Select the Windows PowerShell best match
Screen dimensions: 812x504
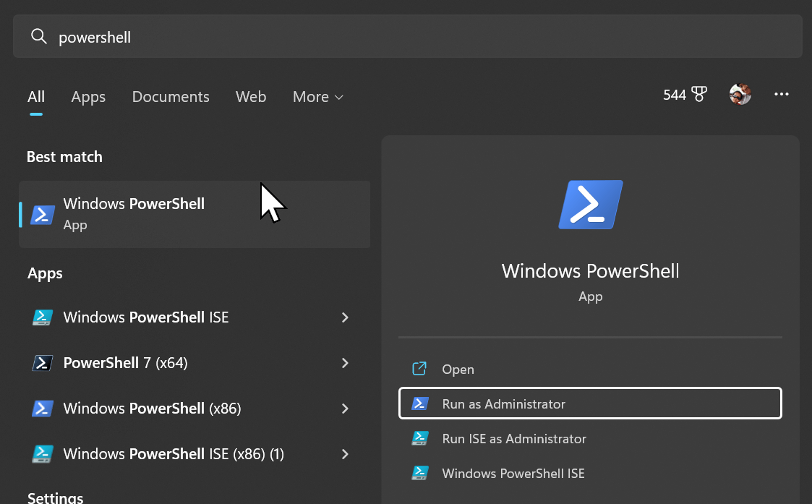pos(195,214)
